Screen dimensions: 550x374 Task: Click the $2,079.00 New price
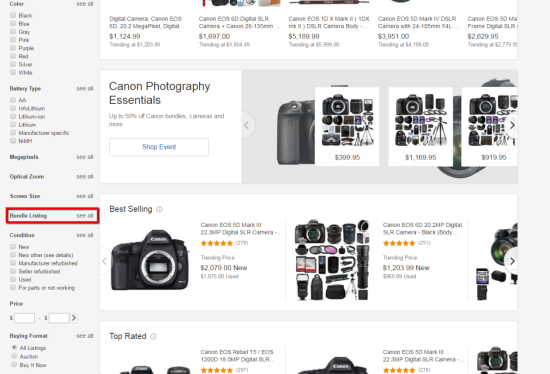click(224, 268)
